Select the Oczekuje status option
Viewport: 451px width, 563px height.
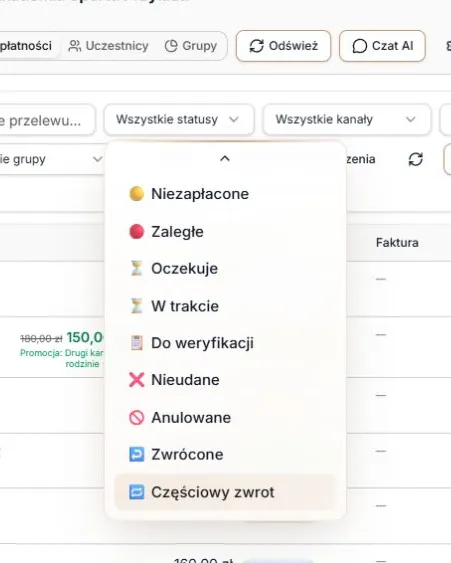[225, 269]
